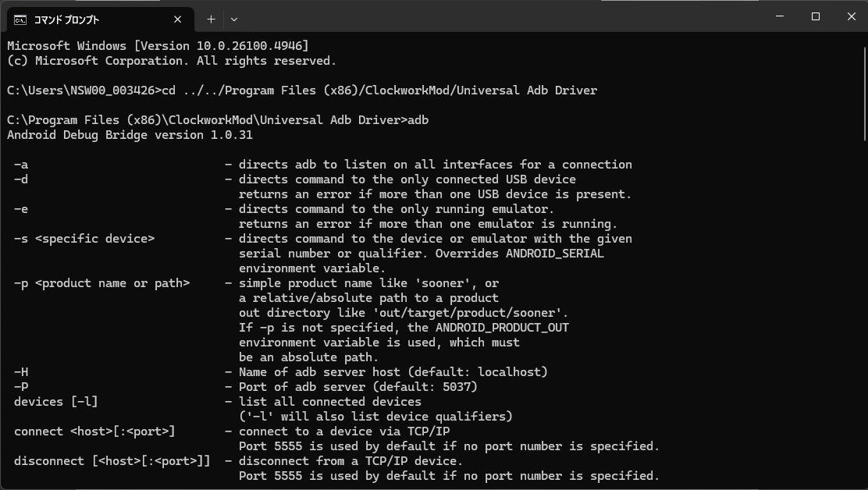868x490 pixels.
Task: Click the '-H' adb server host option
Action: pyautogui.click(x=21, y=372)
